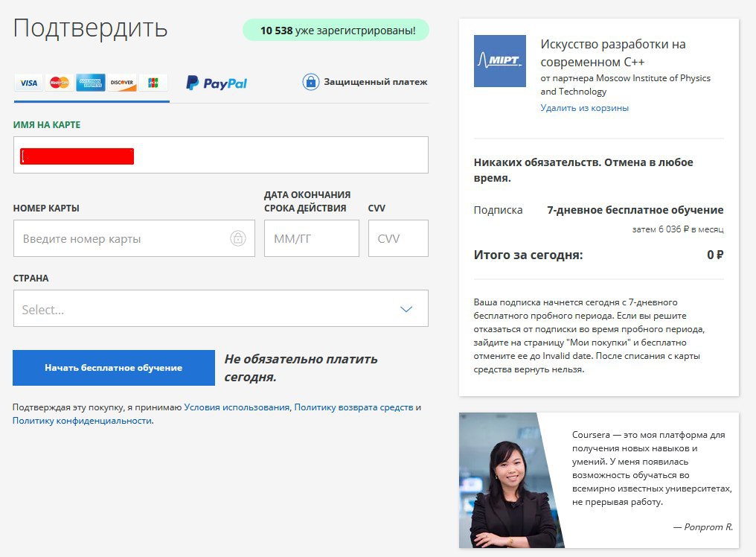This screenshot has width=756, height=557.
Task: Click the testimonial photo of Ponprom R.
Action: [x=511, y=480]
